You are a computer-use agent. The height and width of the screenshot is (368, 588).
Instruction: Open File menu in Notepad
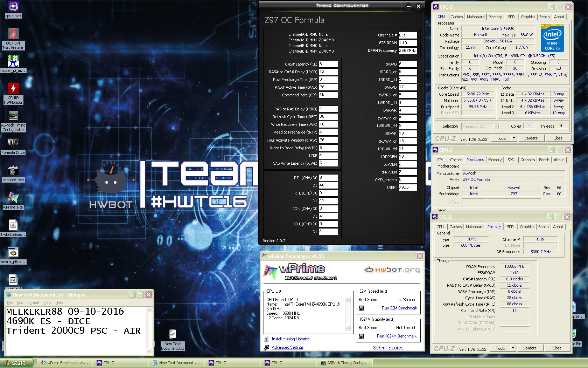pyautogui.click(x=10, y=302)
